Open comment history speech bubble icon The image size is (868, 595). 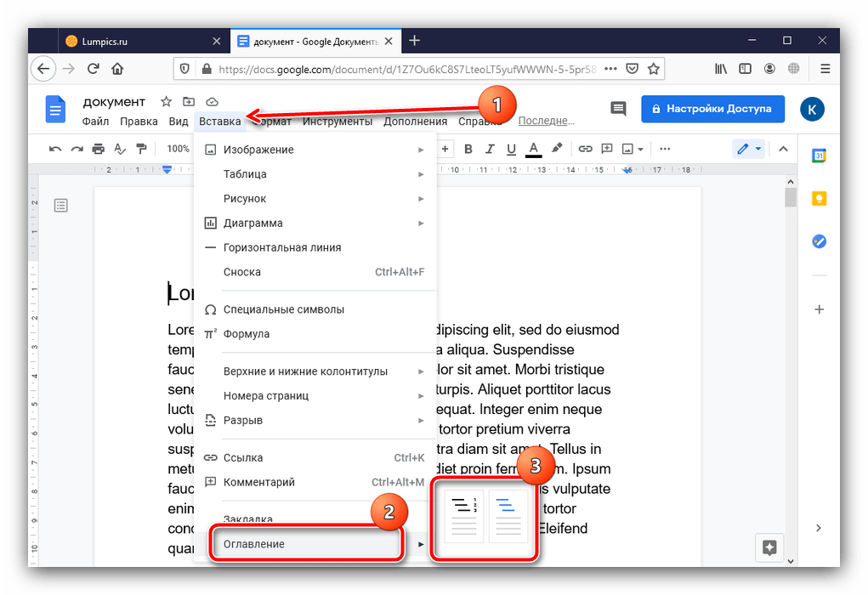coord(618,109)
